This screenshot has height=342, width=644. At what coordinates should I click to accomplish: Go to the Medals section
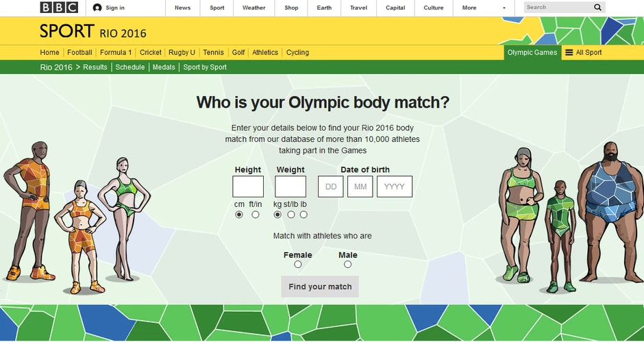point(164,67)
